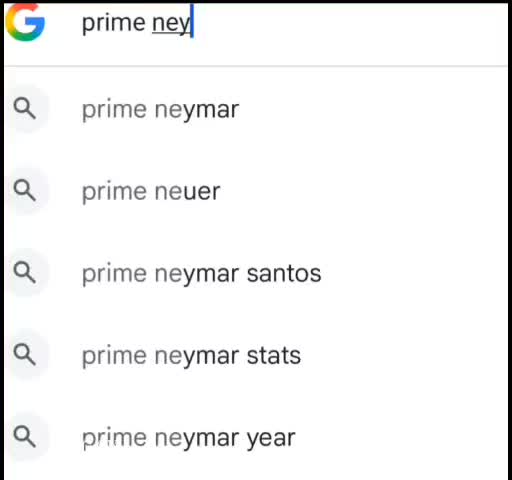Click search icon next to 'prime neymar santos'
The image size is (512, 480).
[x=25, y=272]
